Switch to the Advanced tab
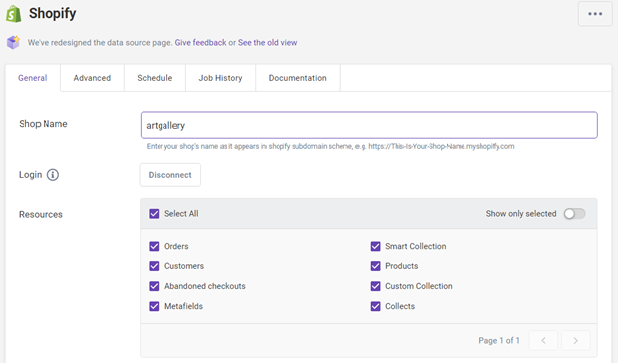Image resolution: width=619 pixels, height=364 pixels. pyautogui.click(x=92, y=78)
